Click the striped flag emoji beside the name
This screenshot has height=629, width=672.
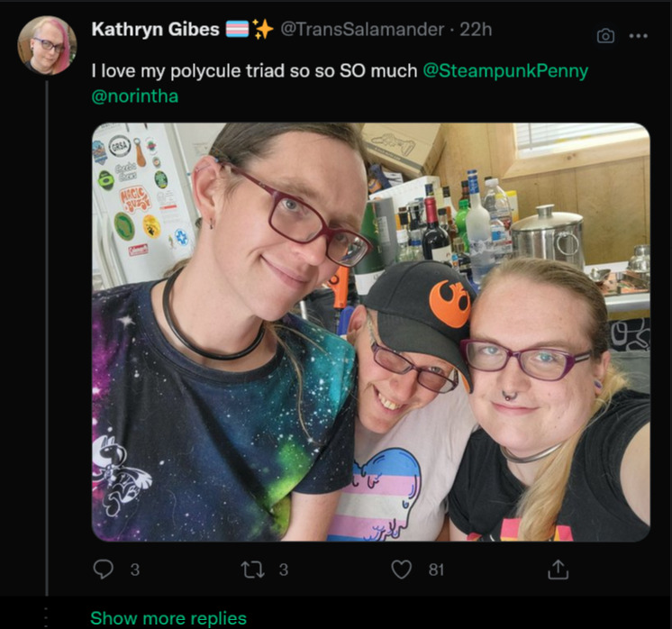(x=238, y=29)
